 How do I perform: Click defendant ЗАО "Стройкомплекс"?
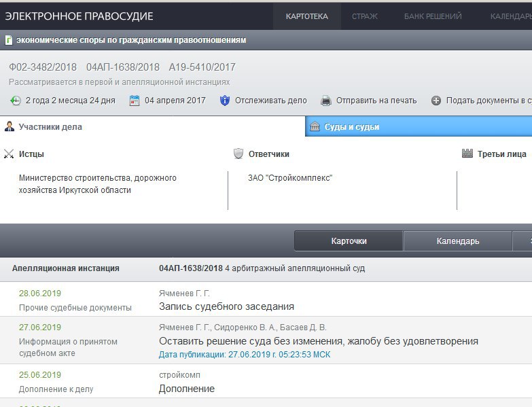[x=290, y=178]
